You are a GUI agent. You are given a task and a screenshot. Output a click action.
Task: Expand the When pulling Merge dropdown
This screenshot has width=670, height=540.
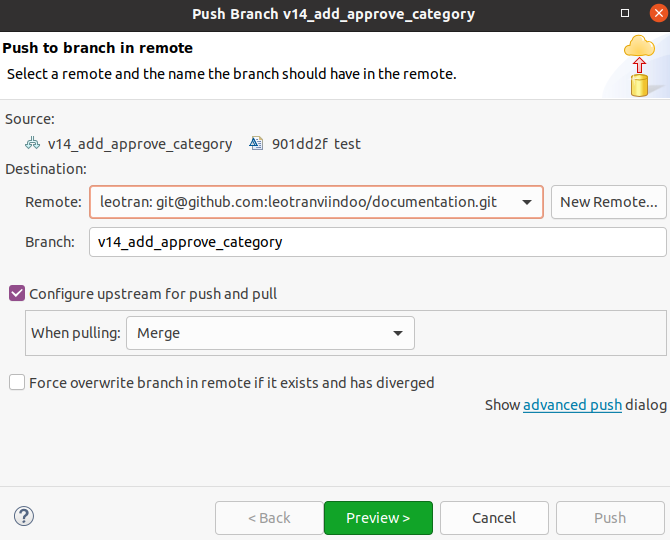pyautogui.click(x=270, y=333)
